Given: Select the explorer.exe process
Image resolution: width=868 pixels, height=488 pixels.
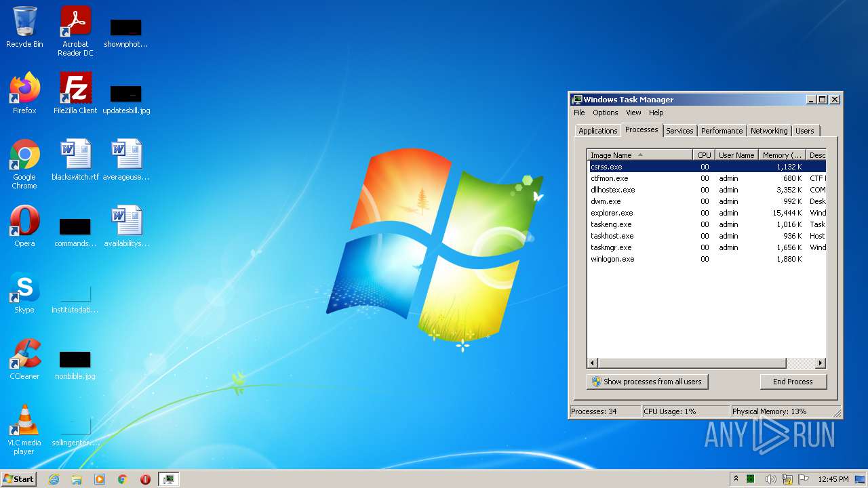Looking at the screenshot, I should (x=707, y=213).
